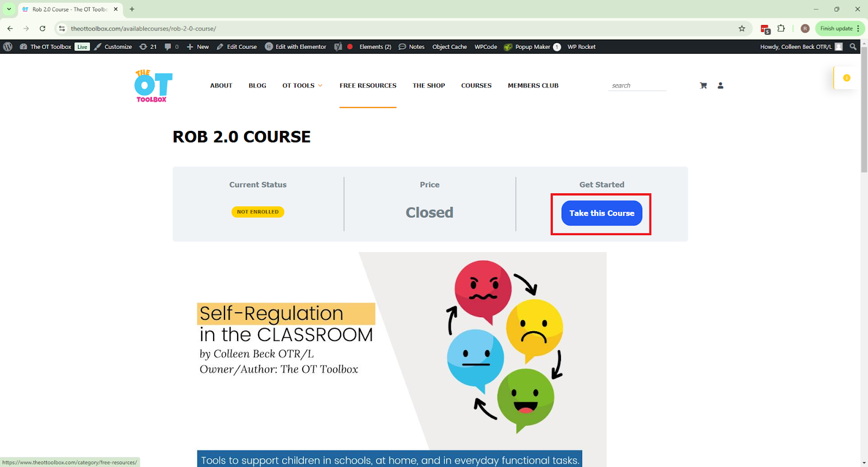The height and width of the screenshot is (467, 868).
Task: Click the red extension icon with badge
Action: pyautogui.click(x=765, y=29)
